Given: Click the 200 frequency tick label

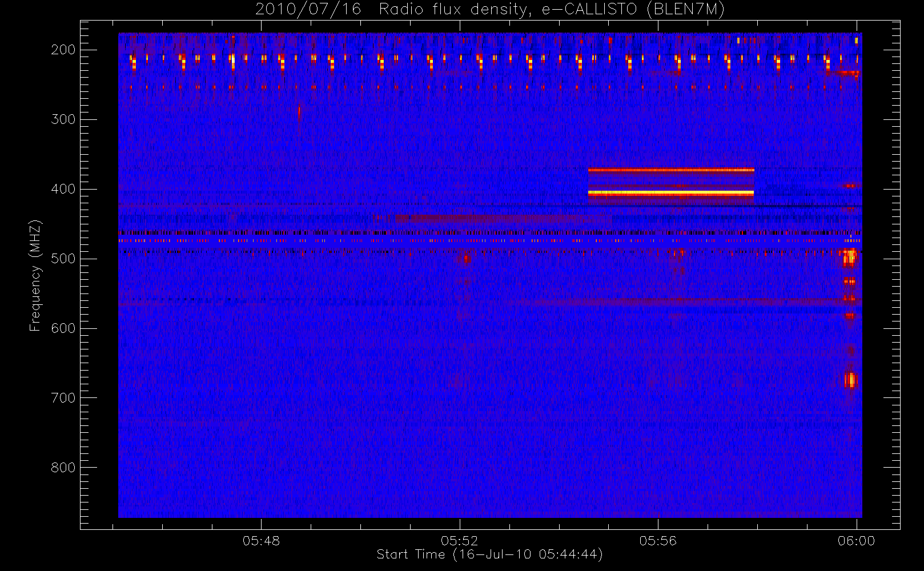Looking at the screenshot, I should [63, 50].
